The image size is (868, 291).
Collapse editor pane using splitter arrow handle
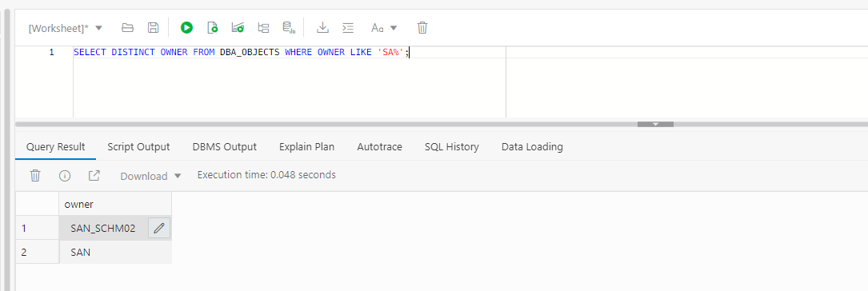[655, 125]
